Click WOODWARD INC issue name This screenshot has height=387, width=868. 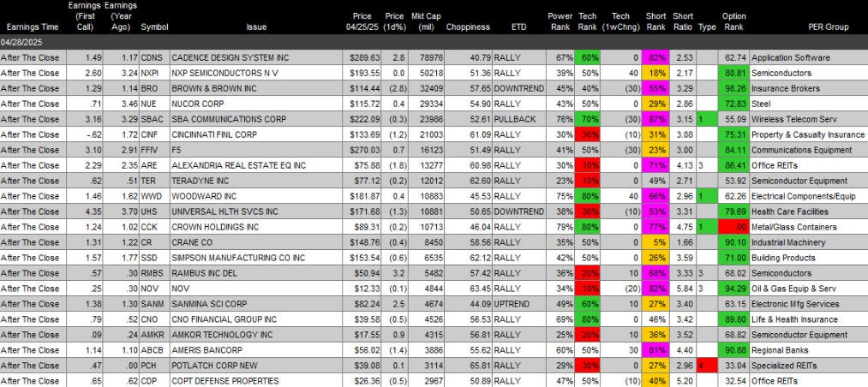202,196
